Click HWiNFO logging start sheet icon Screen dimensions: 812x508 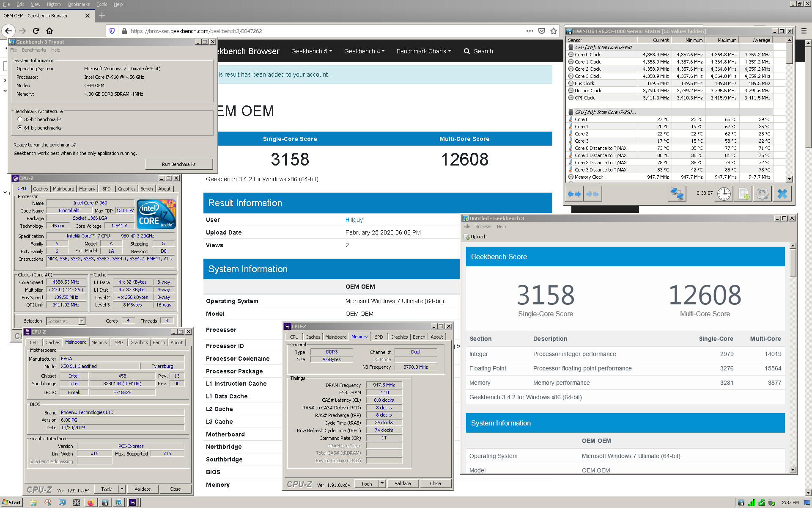tap(743, 194)
